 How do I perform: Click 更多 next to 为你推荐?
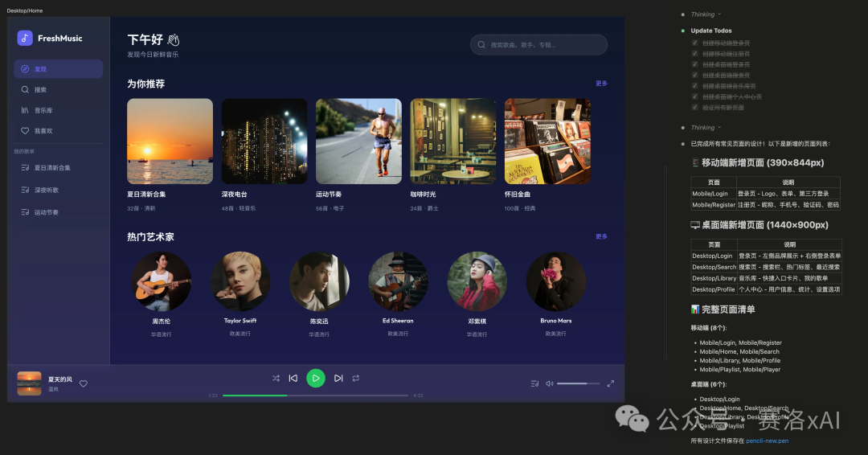pyautogui.click(x=601, y=84)
